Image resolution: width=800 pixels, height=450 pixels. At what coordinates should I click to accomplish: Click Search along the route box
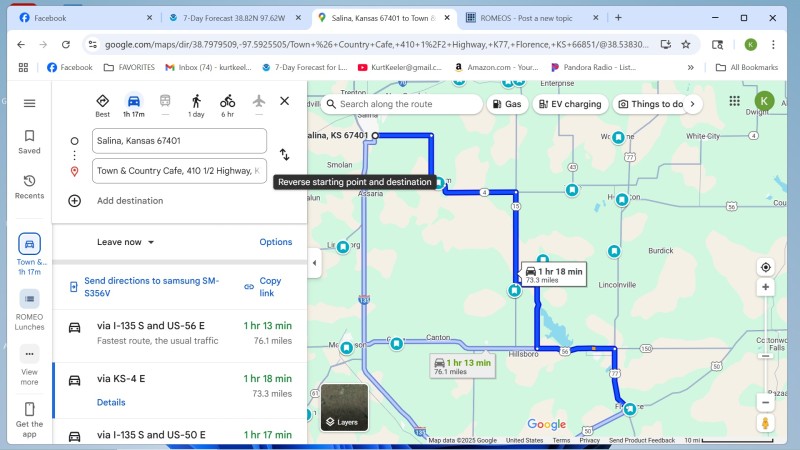(x=402, y=104)
